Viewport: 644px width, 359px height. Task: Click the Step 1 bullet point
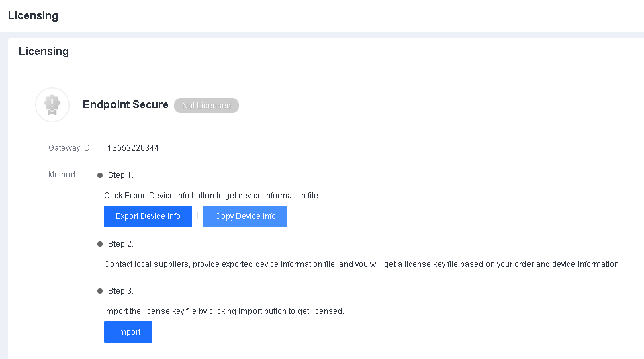(x=101, y=175)
